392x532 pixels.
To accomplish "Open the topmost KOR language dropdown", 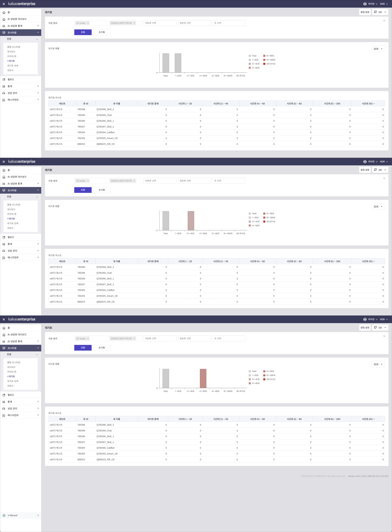I will pos(384,4).
